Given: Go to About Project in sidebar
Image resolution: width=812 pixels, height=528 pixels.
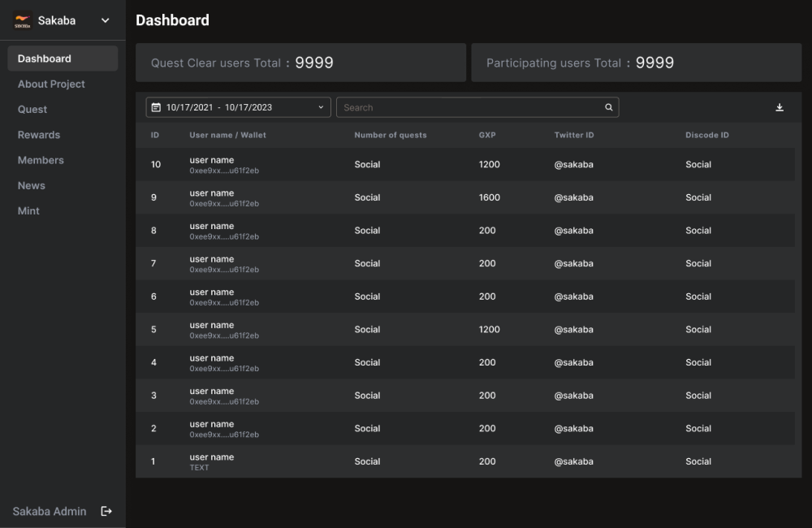Looking at the screenshot, I should (51, 84).
